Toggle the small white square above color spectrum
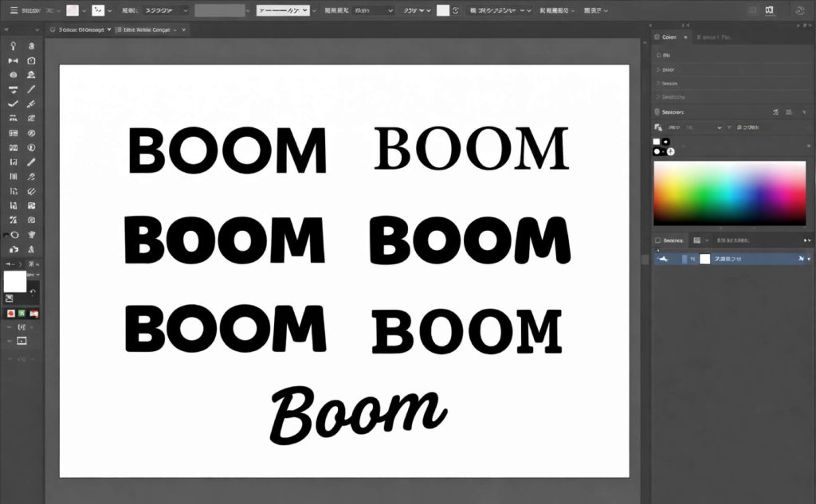This screenshot has width=816, height=504. 657,142
